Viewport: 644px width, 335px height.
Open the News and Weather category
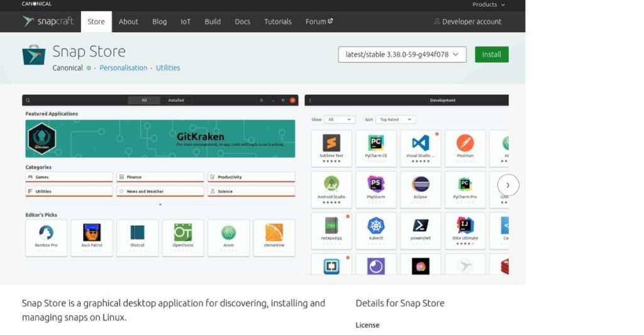coord(160,191)
